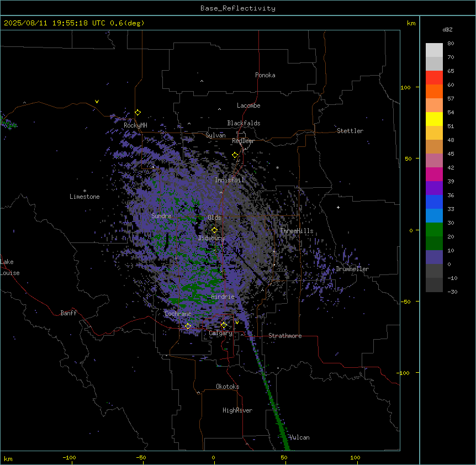
Task: Select the Drumheller label
Action: [352, 269]
